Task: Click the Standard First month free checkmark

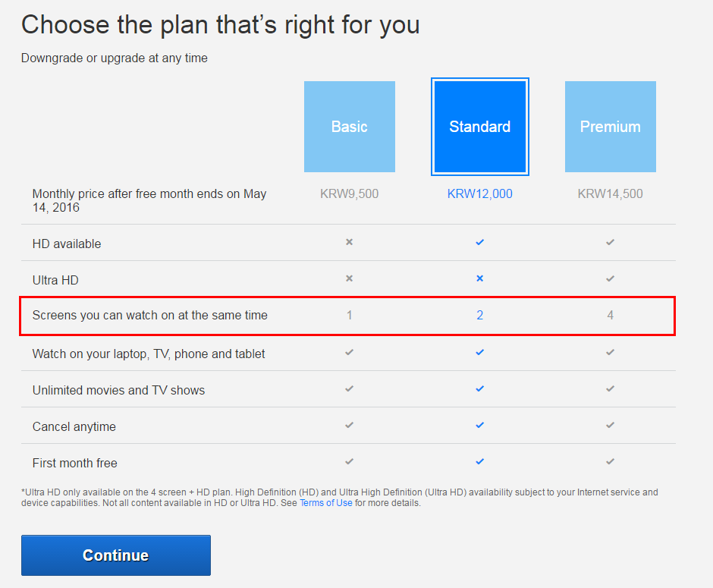Action: [x=479, y=461]
